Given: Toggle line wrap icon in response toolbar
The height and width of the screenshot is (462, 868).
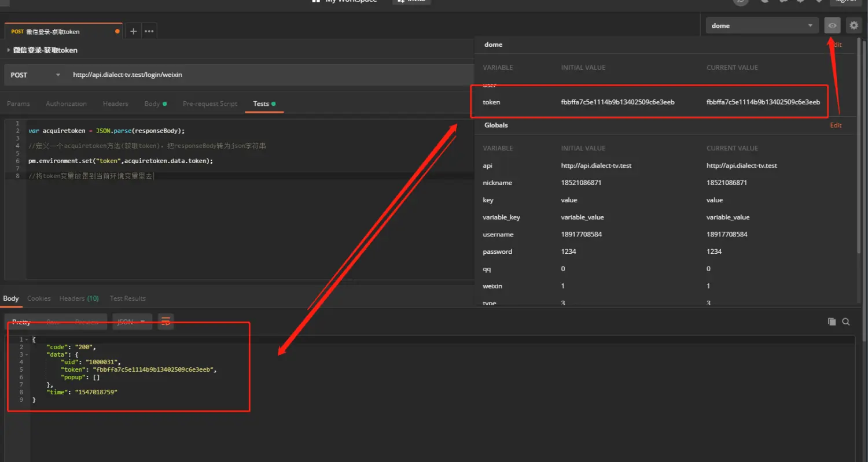Looking at the screenshot, I should tap(166, 321).
